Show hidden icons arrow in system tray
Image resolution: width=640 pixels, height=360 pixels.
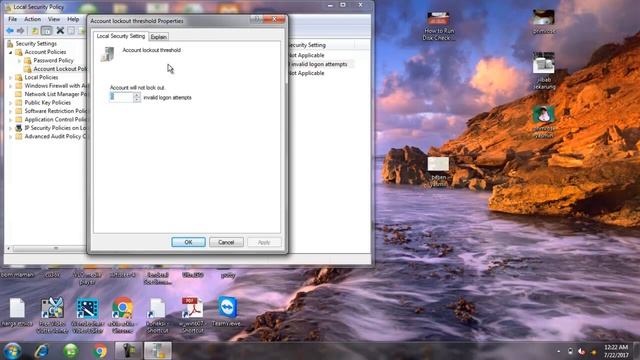[559, 351]
